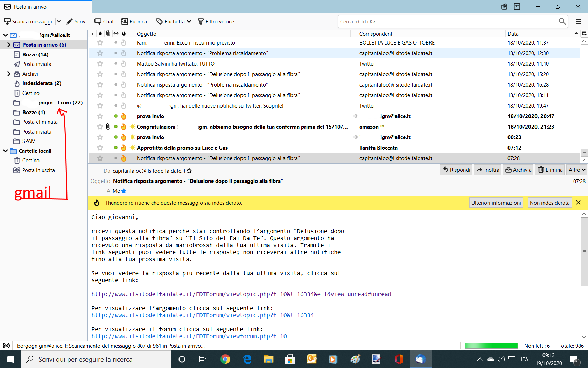This screenshot has width=588, height=368.
Task: Mark message as Non indesiderata
Action: point(549,203)
